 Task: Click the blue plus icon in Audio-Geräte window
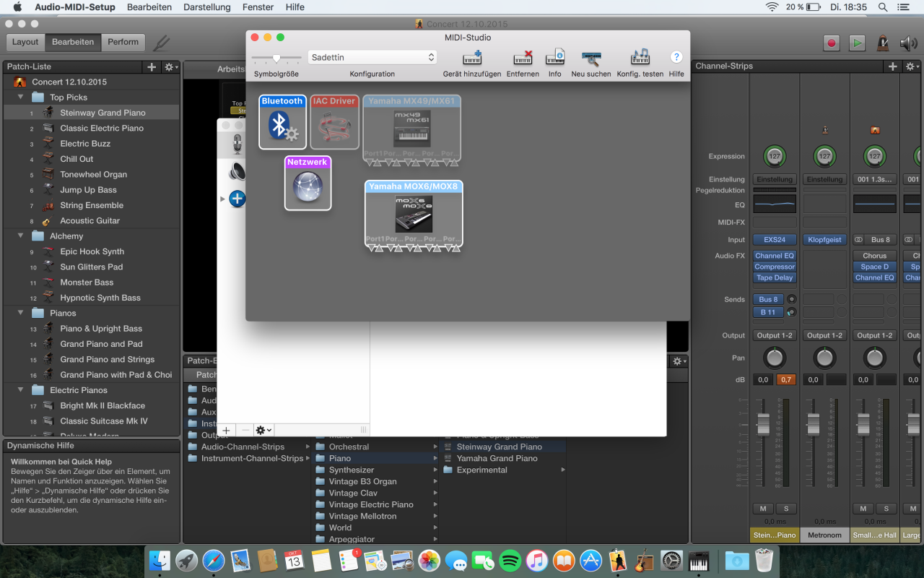237,198
